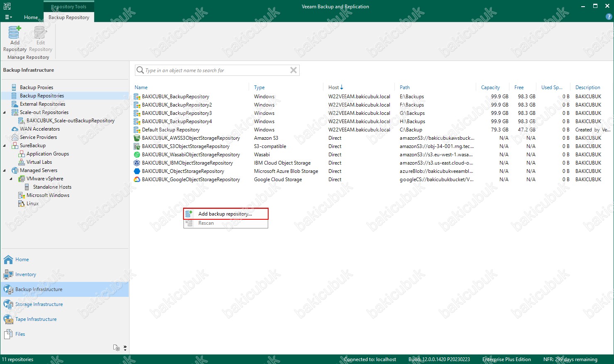Sort the list by Path column
The image size is (614, 364).
(405, 87)
